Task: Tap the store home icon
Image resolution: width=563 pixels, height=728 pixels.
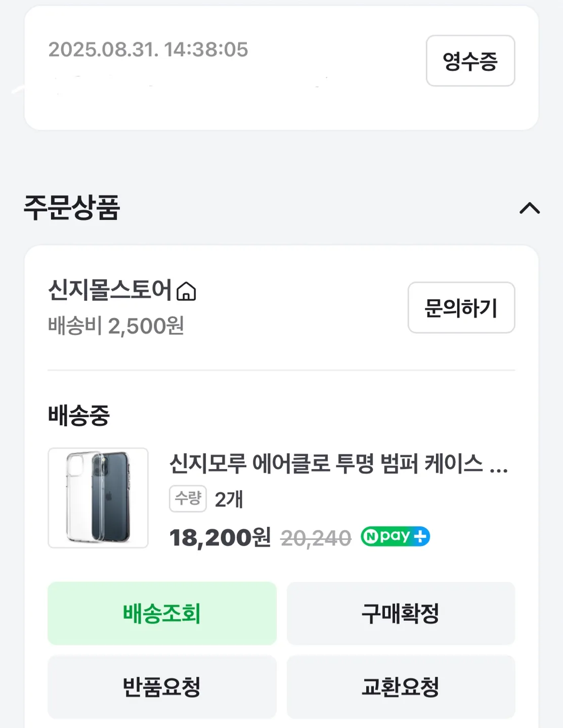Action: point(186,292)
